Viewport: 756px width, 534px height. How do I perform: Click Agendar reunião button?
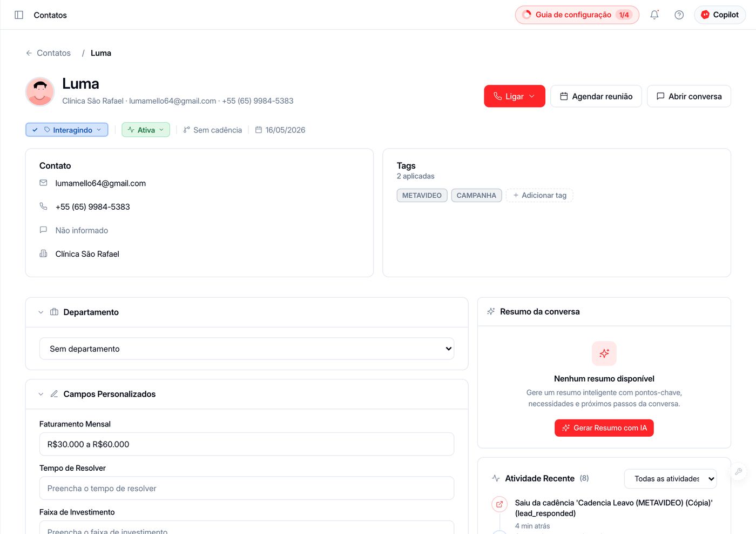coord(596,96)
